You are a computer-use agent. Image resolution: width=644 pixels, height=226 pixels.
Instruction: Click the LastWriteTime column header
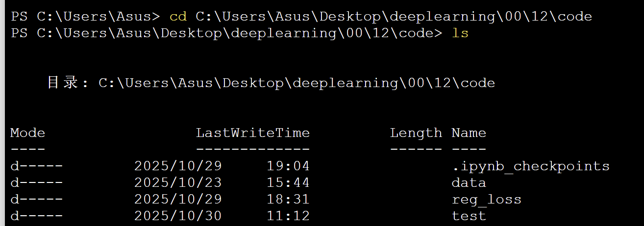[x=253, y=133]
